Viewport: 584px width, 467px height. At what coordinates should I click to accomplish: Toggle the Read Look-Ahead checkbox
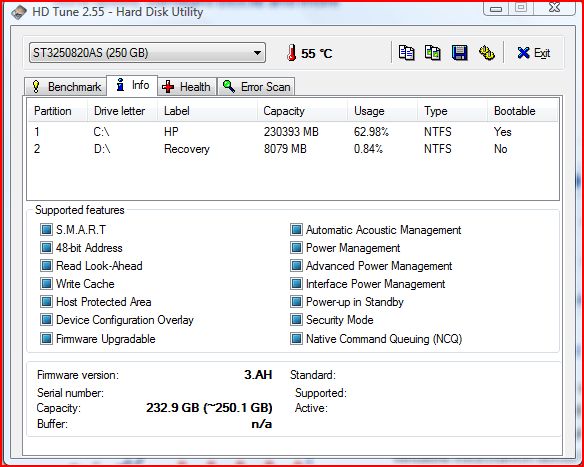pos(46,266)
